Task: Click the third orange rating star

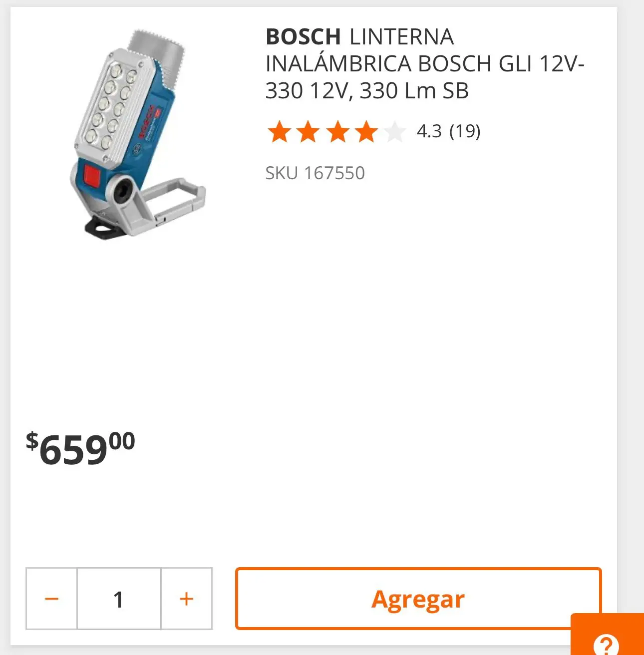Action: tap(337, 132)
